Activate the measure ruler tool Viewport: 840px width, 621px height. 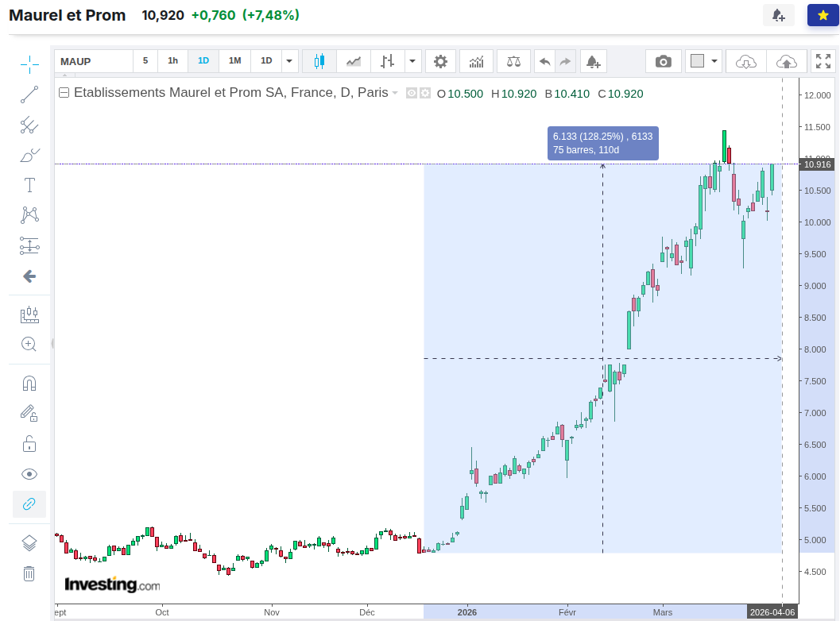pos(29,314)
